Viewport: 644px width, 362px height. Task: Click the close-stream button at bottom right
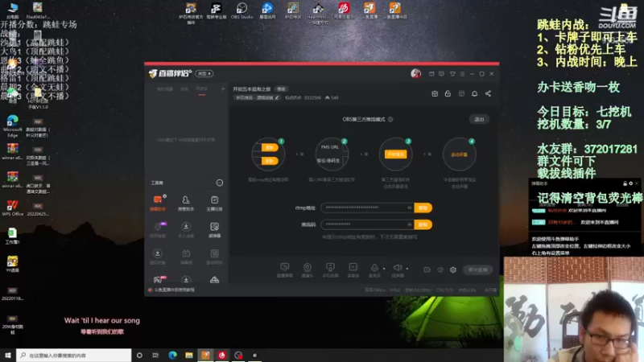click(x=477, y=269)
